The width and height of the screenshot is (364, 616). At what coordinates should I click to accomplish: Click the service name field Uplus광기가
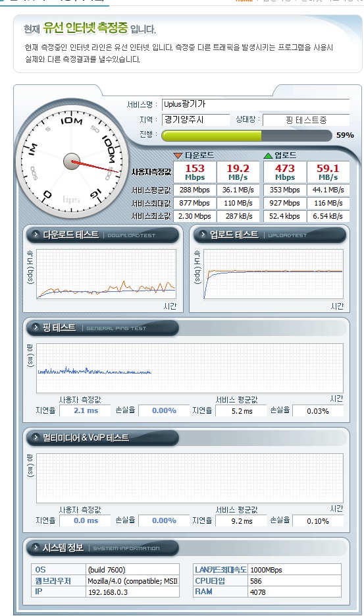pos(255,105)
